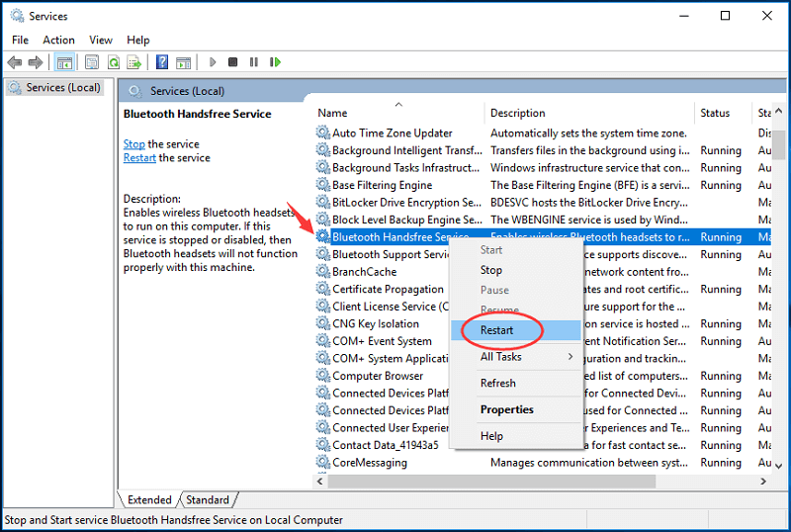
Task: Choose Stop in the context menu
Action: click(x=515, y=270)
